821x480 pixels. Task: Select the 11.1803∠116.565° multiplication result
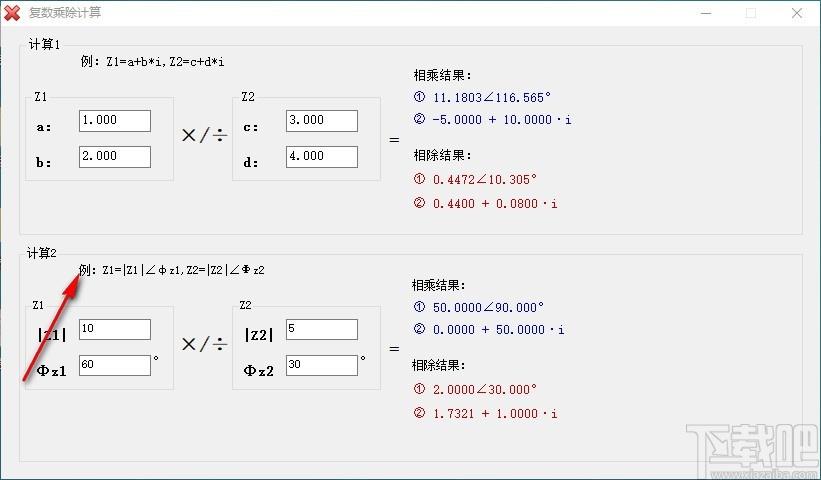pyautogui.click(x=492, y=97)
